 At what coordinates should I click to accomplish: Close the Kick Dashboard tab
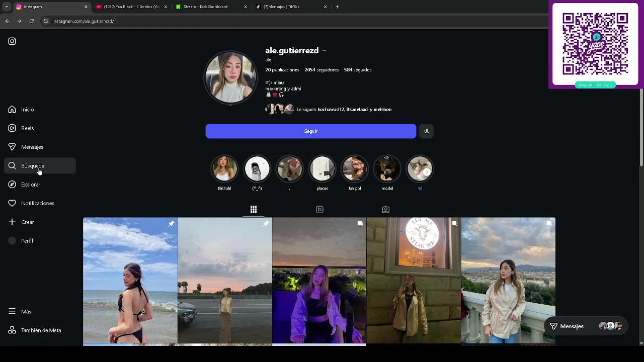[x=246, y=7]
